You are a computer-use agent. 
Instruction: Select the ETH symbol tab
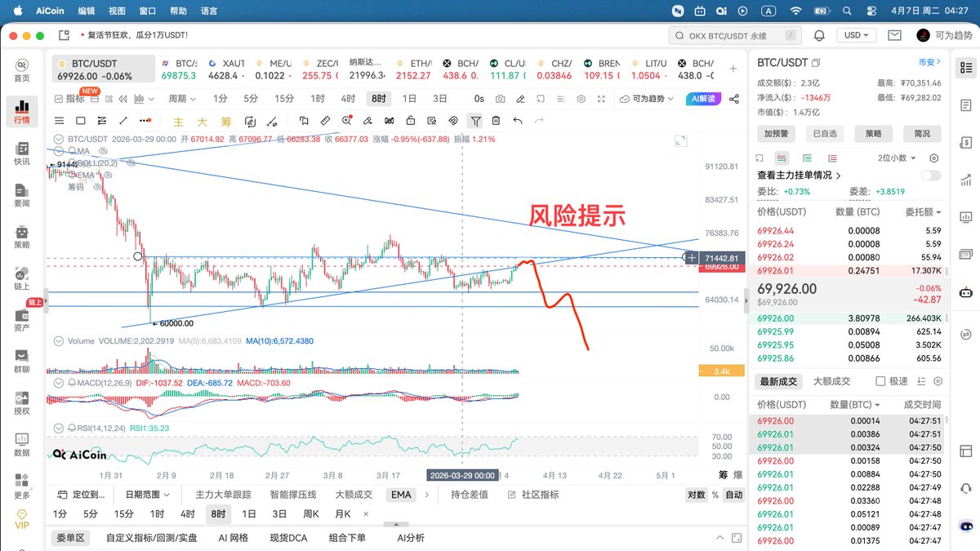413,69
